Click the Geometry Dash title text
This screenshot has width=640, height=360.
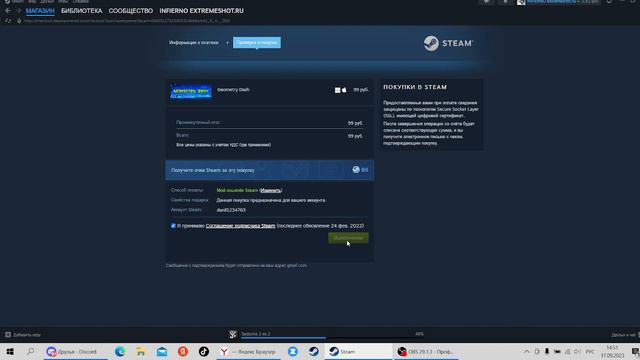coord(233,89)
